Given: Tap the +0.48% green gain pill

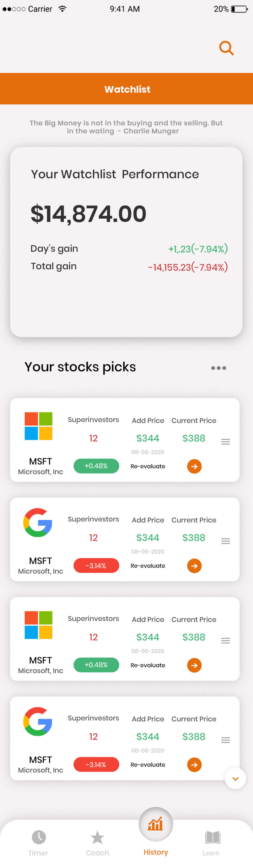Looking at the screenshot, I should tap(96, 466).
